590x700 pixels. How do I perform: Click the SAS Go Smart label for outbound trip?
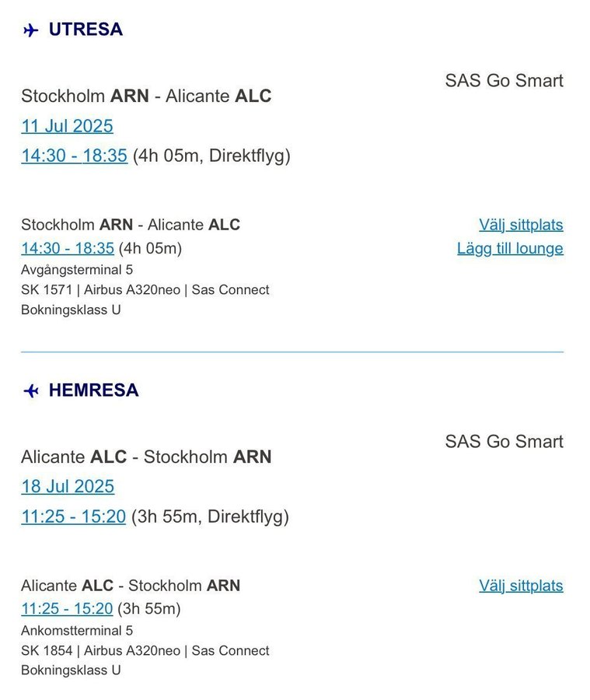[x=504, y=81]
